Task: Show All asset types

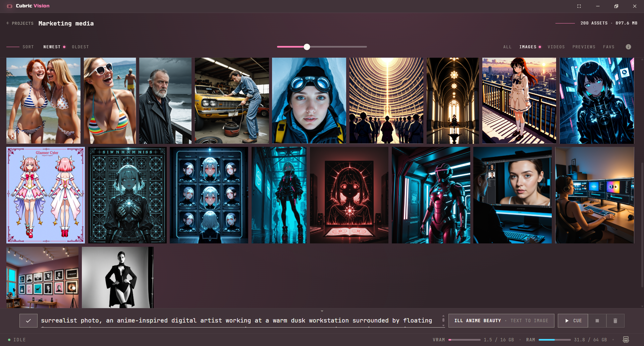Action: coord(507,47)
